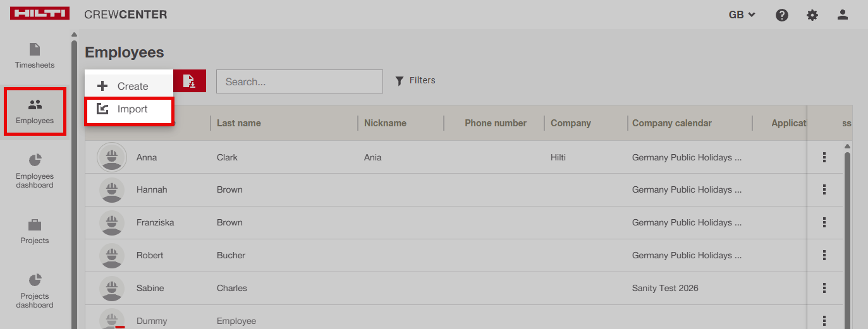868x329 pixels.
Task: Click the first name Franziska
Action: pos(156,222)
